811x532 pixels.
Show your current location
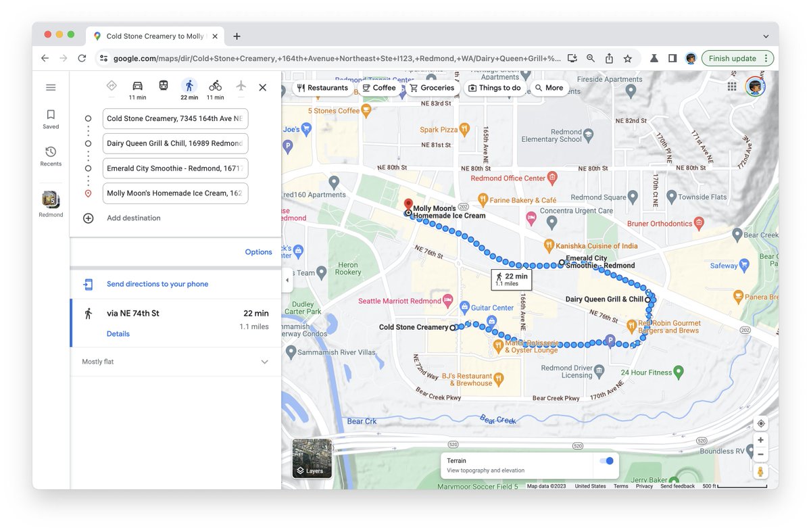761,423
